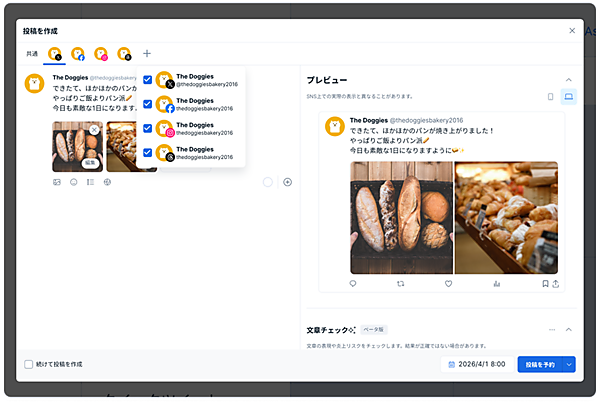Click the 投稿を予約 button
Screen dimensions: 600x402
coord(540,365)
